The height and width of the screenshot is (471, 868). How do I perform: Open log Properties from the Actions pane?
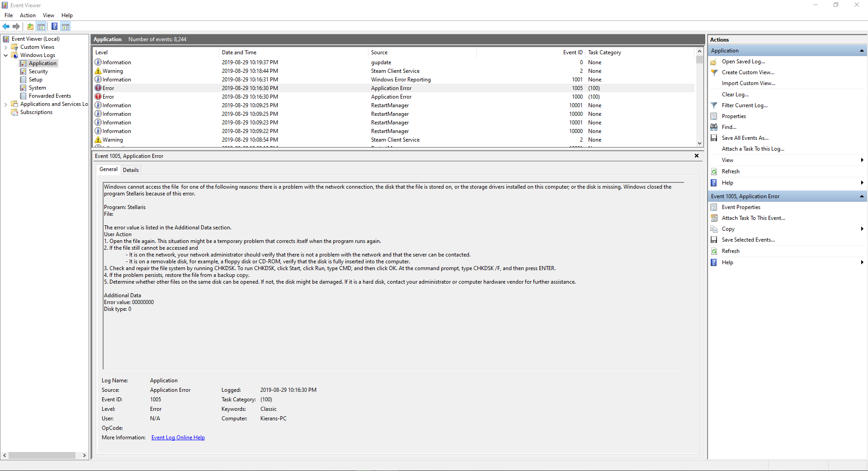[734, 116]
